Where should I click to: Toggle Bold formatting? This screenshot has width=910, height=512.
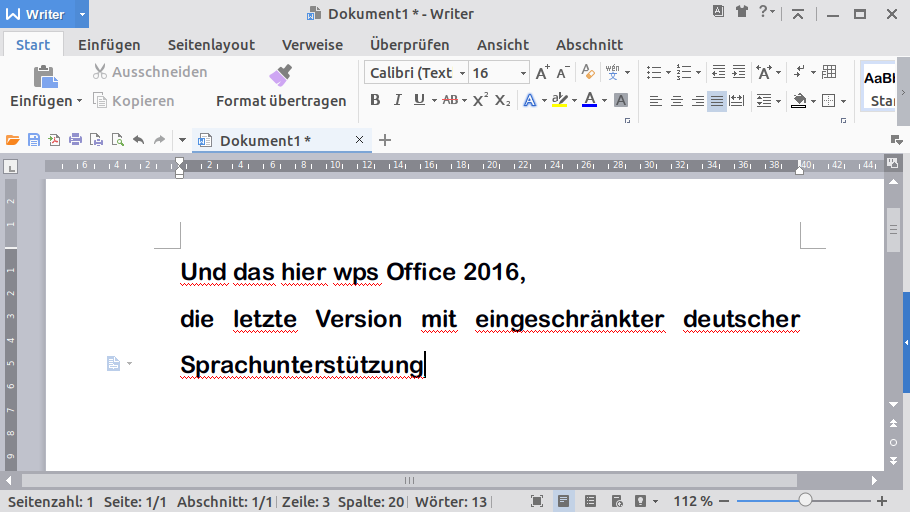(375, 100)
